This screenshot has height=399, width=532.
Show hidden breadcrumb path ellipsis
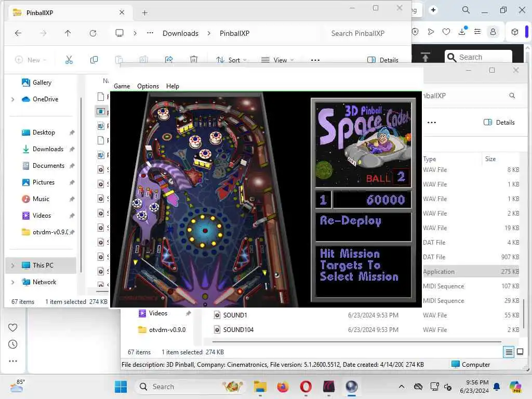(x=150, y=33)
